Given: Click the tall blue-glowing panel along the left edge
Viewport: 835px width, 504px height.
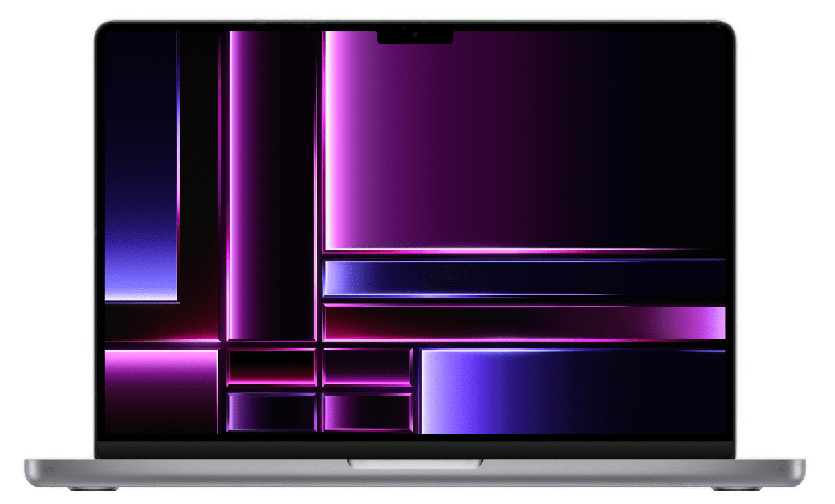Looking at the screenshot, I should tap(140, 167).
